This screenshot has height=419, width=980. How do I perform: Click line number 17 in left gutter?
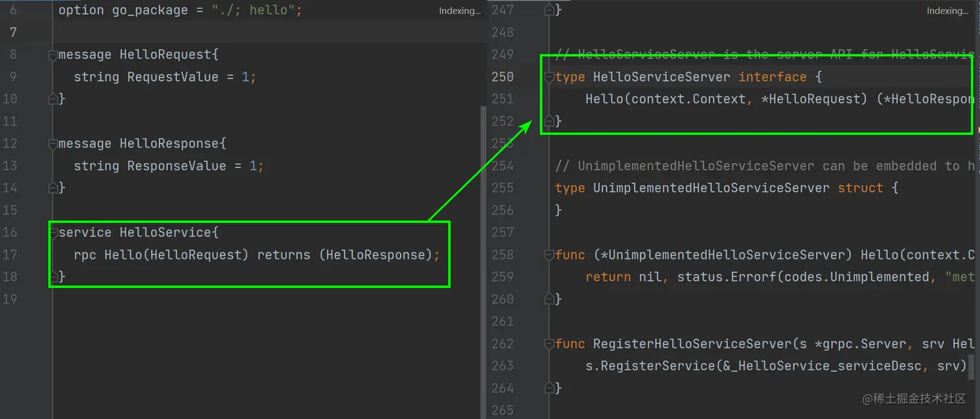coord(9,255)
